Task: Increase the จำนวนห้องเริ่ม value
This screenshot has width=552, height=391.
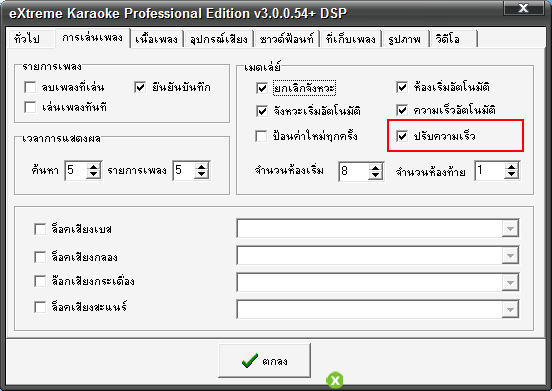Action: point(376,168)
